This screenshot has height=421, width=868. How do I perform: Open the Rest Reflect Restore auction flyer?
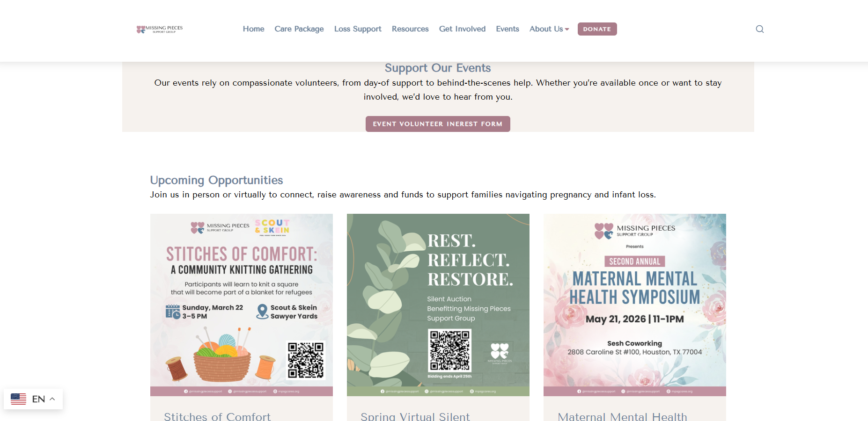438,305
